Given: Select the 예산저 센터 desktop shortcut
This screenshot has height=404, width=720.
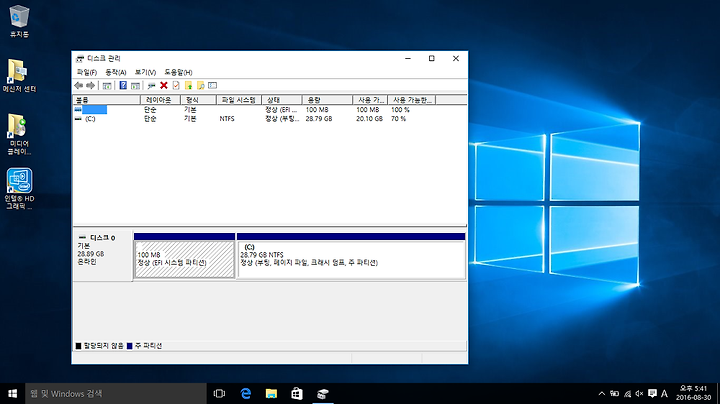Looking at the screenshot, I should [19, 76].
